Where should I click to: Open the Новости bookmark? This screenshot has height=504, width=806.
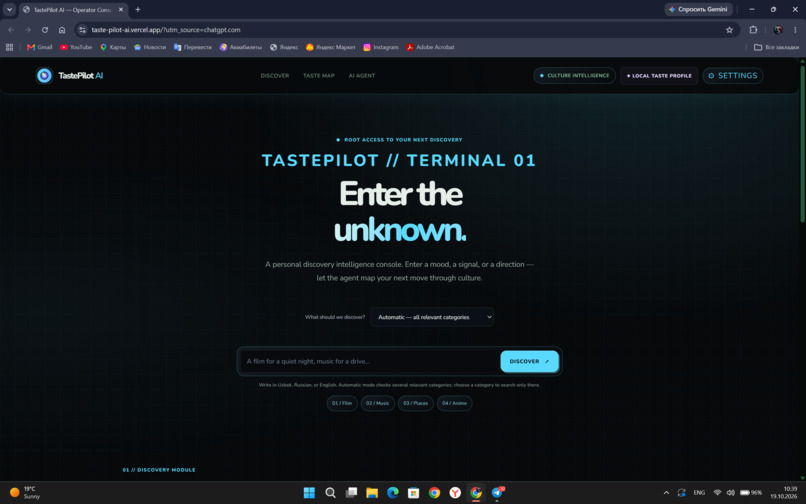(150, 47)
